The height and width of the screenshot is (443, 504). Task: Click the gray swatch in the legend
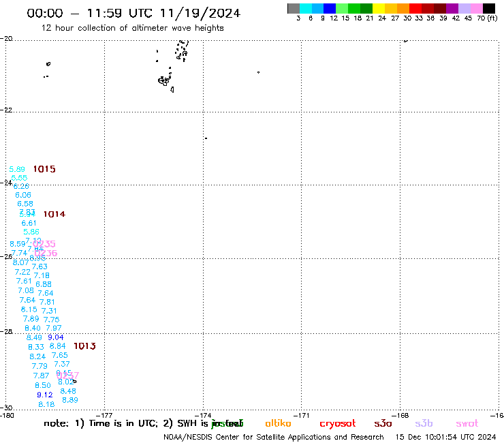pyautogui.click(x=294, y=8)
